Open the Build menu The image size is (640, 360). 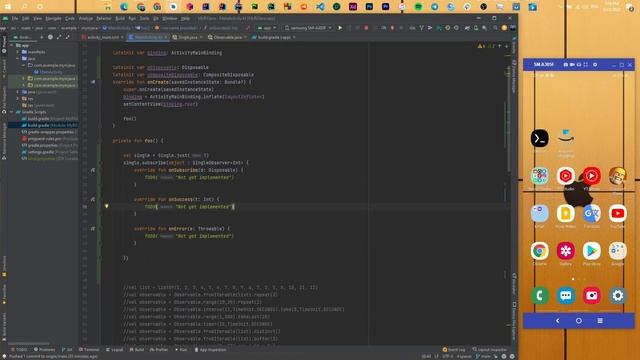click(x=120, y=18)
